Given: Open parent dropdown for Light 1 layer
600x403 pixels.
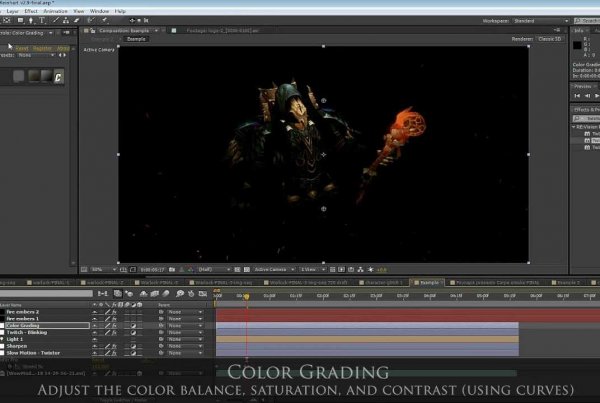Looking at the screenshot, I should pyautogui.click(x=185, y=339).
